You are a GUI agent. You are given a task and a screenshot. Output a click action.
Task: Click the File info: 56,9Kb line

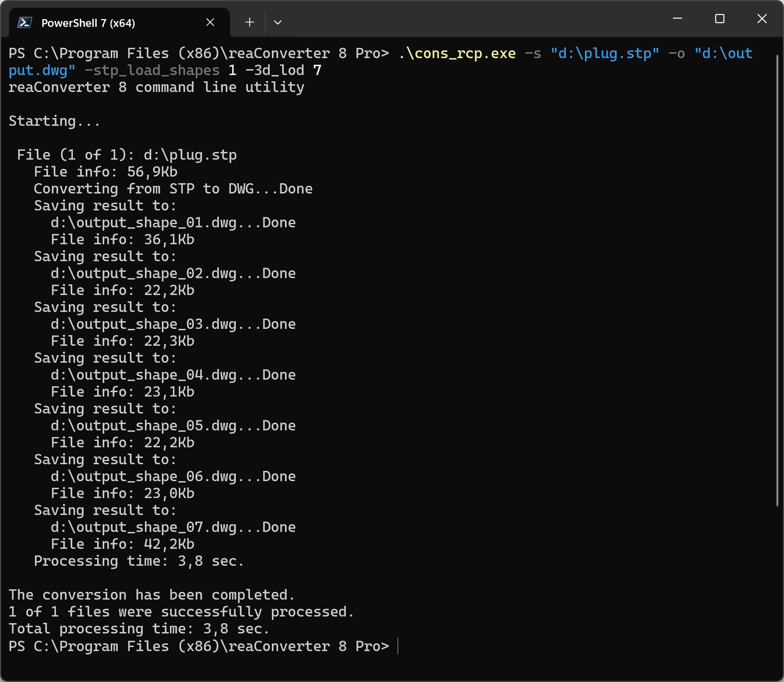point(106,171)
